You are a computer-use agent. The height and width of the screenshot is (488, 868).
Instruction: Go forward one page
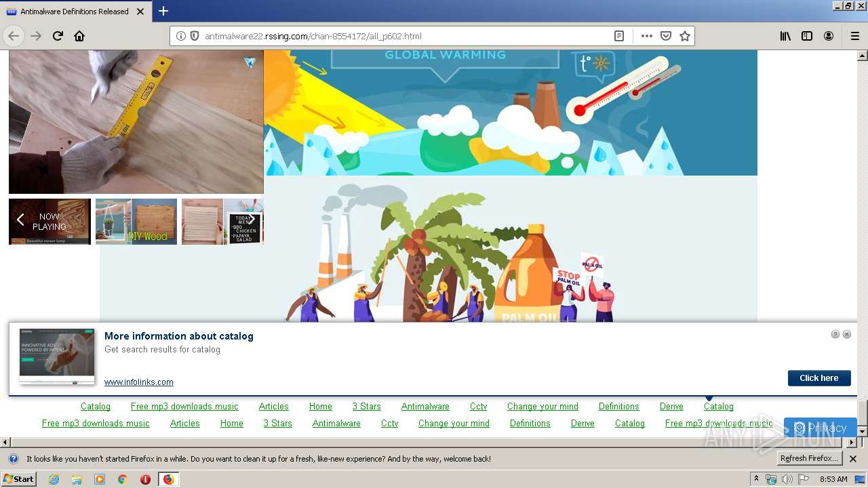[36, 36]
